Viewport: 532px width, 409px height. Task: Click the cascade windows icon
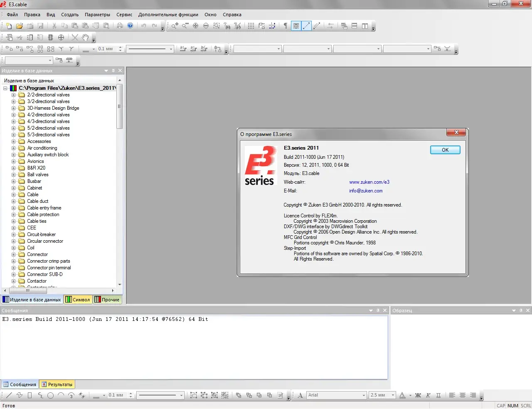pos(344,26)
